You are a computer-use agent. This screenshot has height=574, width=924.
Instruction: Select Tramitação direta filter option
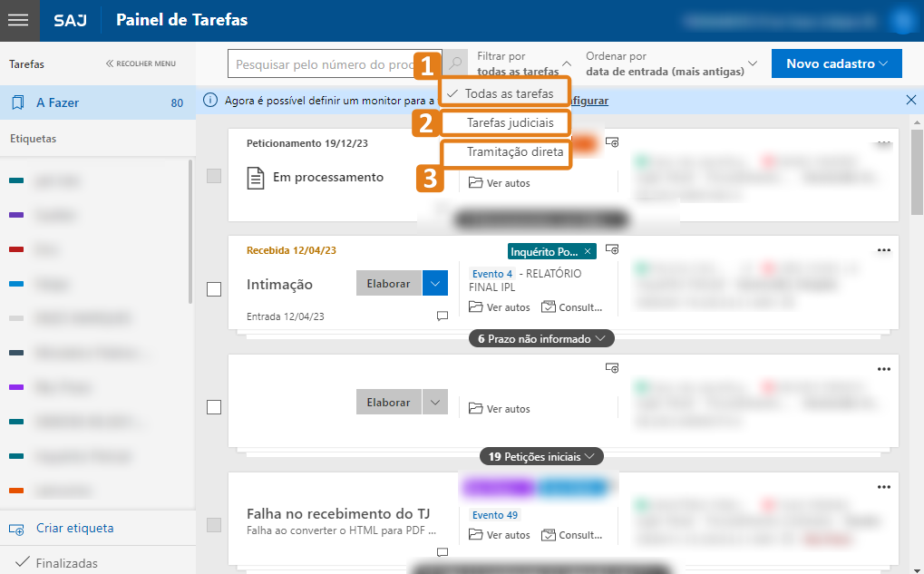(x=514, y=152)
